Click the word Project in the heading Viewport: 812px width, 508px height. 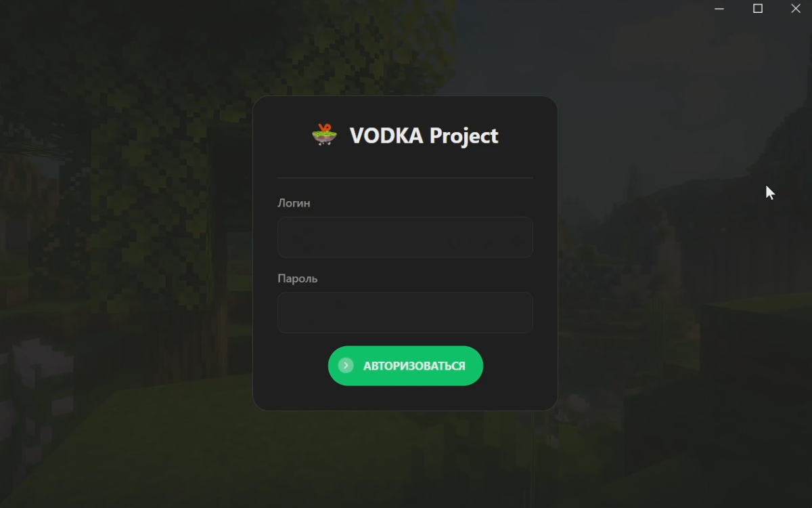[x=464, y=136]
